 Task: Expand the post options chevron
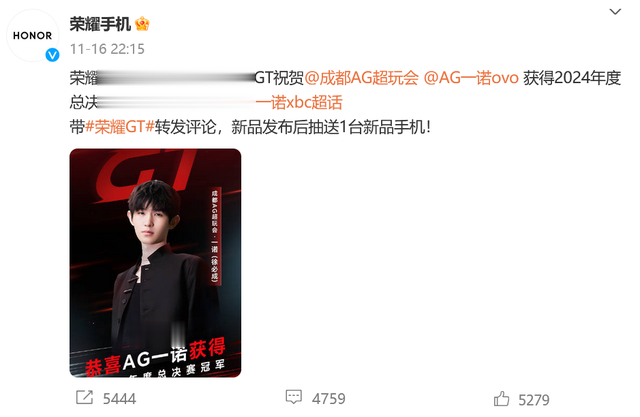[x=615, y=12]
